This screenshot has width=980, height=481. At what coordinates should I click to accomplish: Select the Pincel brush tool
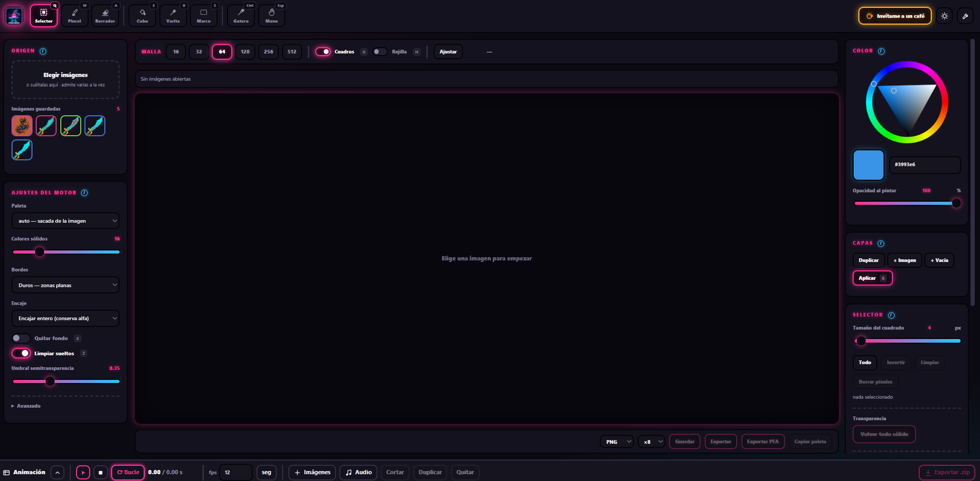(x=74, y=16)
